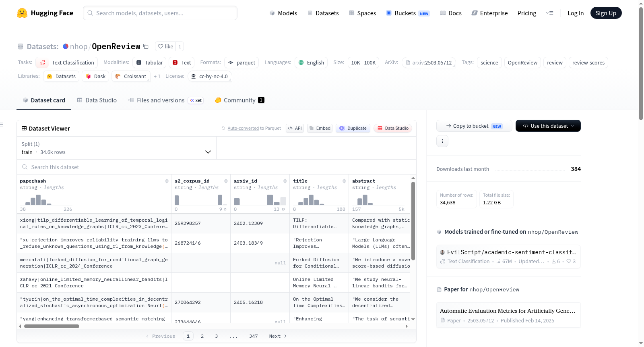Select the Text modality tag
Screen dimensions: 644x347
point(182,62)
